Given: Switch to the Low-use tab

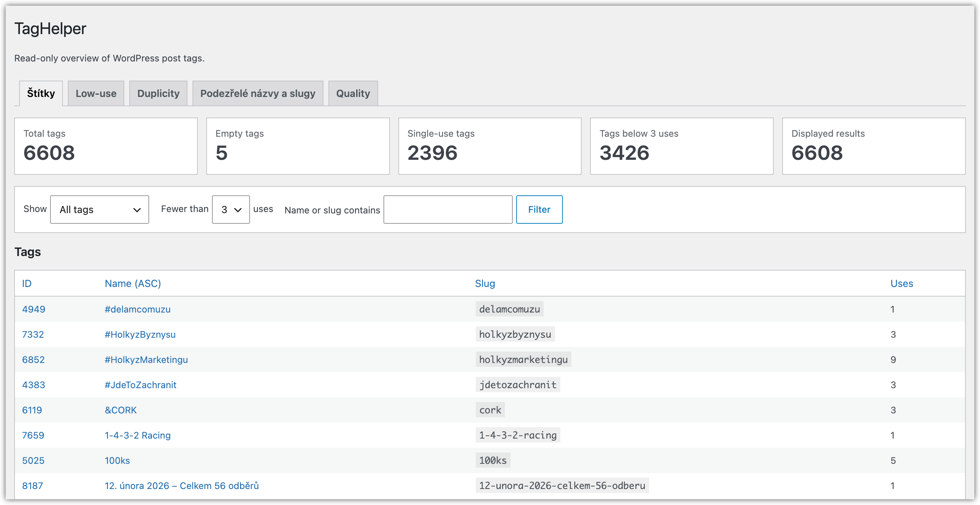Looking at the screenshot, I should click(96, 93).
